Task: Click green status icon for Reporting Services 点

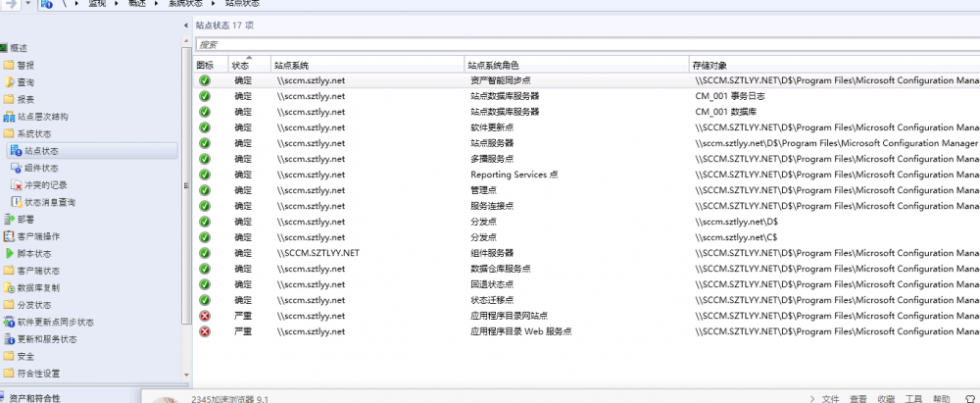Action: [x=205, y=175]
